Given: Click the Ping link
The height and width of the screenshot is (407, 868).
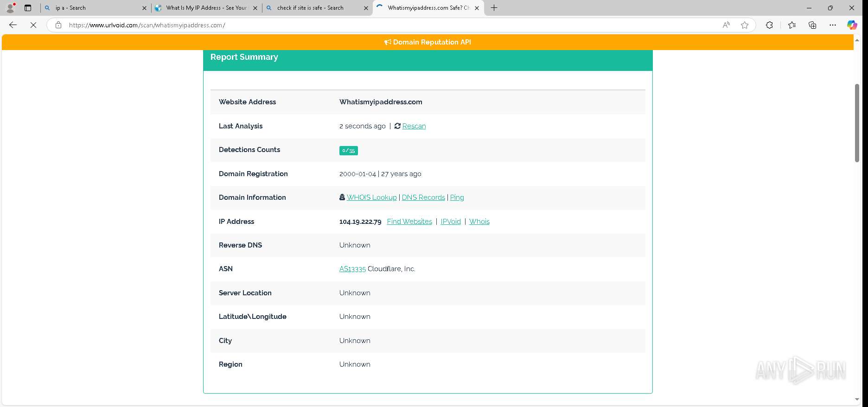Looking at the screenshot, I should click(457, 197).
